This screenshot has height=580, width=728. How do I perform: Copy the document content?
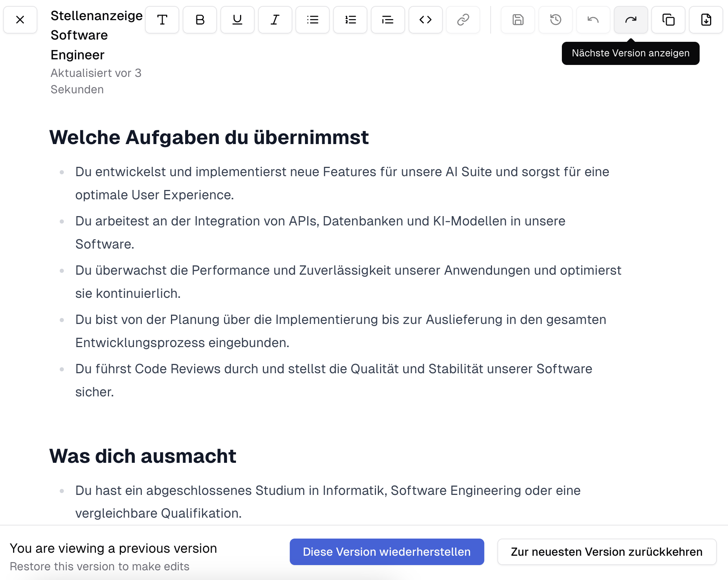tap(668, 20)
